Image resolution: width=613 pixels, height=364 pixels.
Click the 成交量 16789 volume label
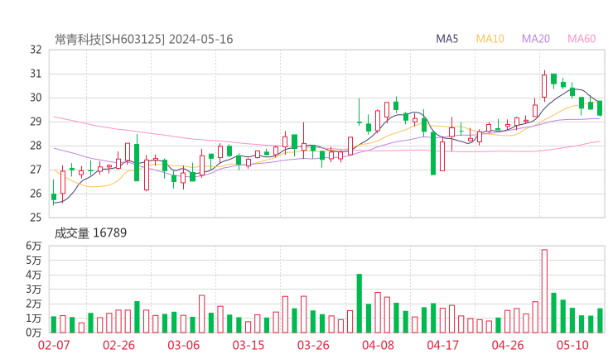tap(90, 233)
